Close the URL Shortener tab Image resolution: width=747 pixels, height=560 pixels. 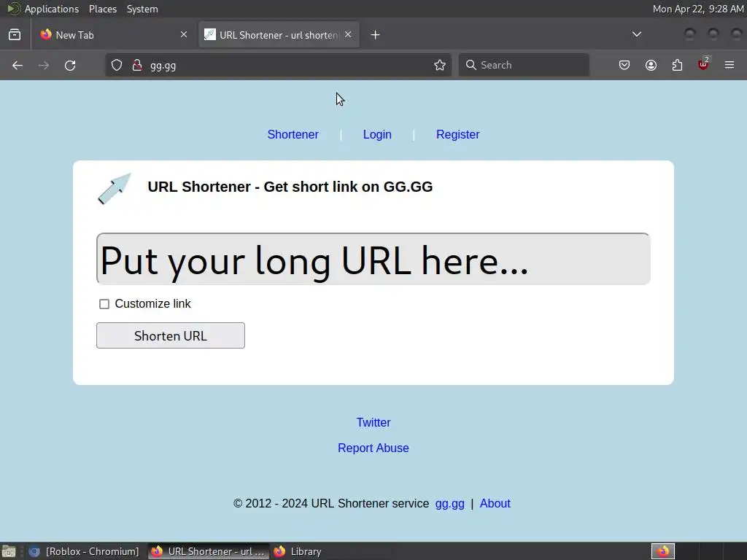[348, 35]
